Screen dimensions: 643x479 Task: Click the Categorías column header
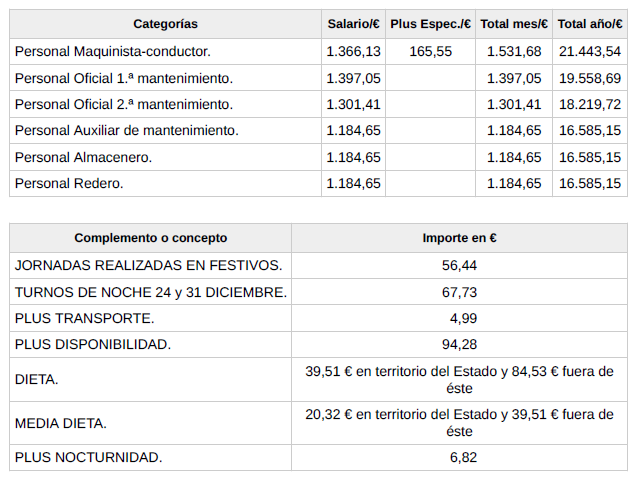pyautogui.click(x=165, y=23)
